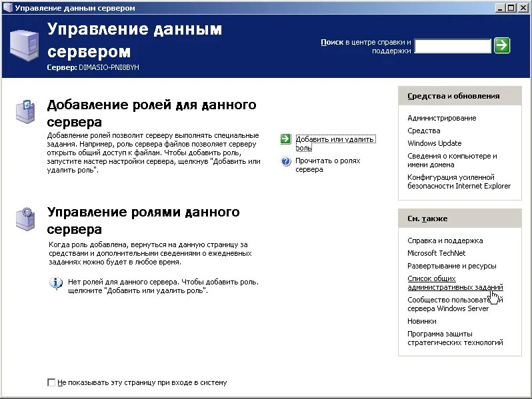Open 'Сообщество пользователей сервера Windows Server' link
The width and height of the screenshot is (532, 399).
click(455, 304)
